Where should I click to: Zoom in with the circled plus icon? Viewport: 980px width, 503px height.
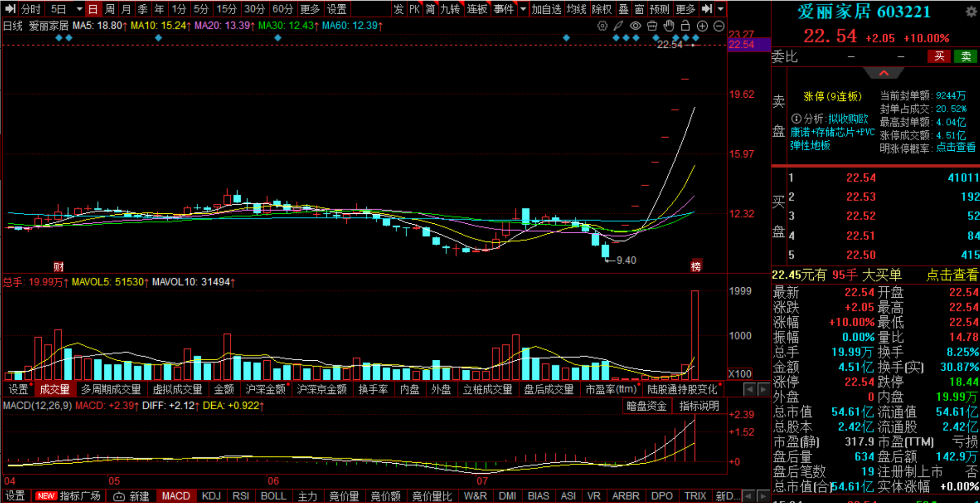[x=702, y=26]
